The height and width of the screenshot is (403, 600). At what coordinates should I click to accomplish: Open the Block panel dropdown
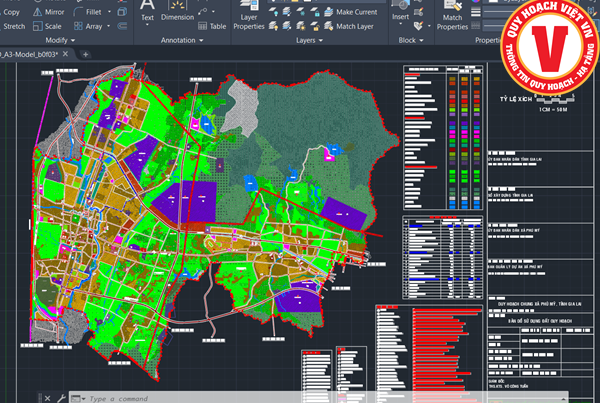411,40
